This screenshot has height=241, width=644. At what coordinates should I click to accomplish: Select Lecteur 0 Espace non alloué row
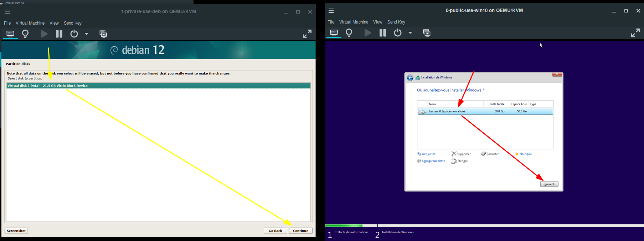pos(485,111)
